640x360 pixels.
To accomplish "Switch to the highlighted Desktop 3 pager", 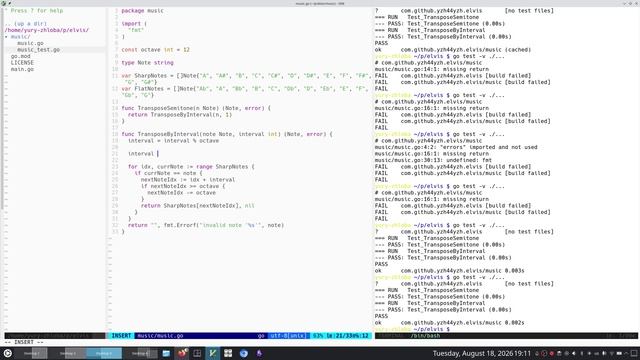I will pos(104,353).
